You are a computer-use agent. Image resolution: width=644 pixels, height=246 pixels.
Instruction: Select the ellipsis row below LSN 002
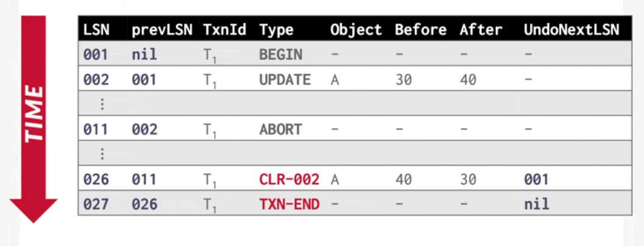(x=355, y=104)
